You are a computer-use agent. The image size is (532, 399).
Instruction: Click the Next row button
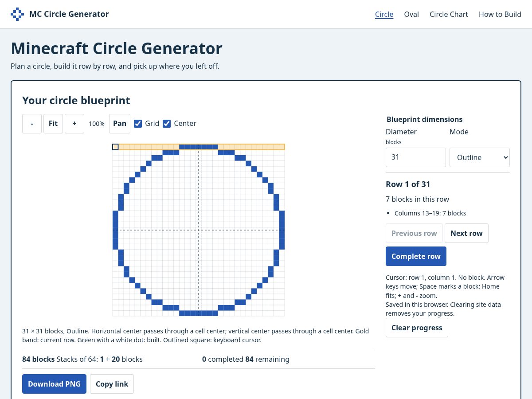coord(466,233)
